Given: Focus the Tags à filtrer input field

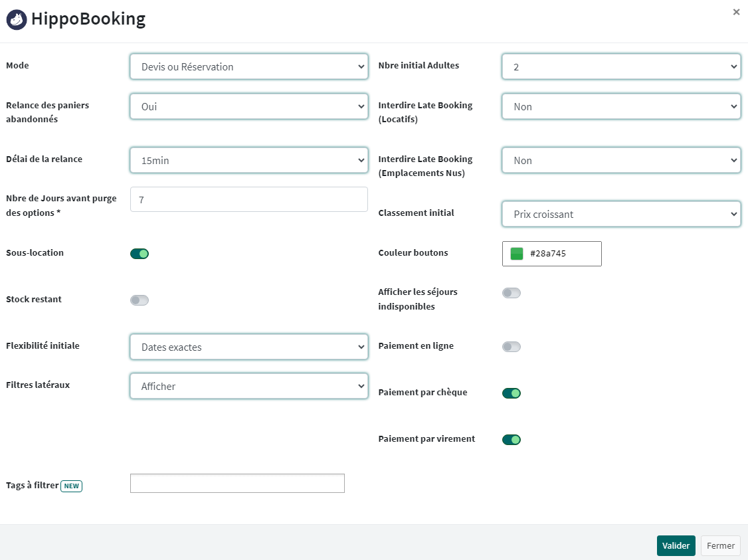Looking at the screenshot, I should [x=237, y=484].
